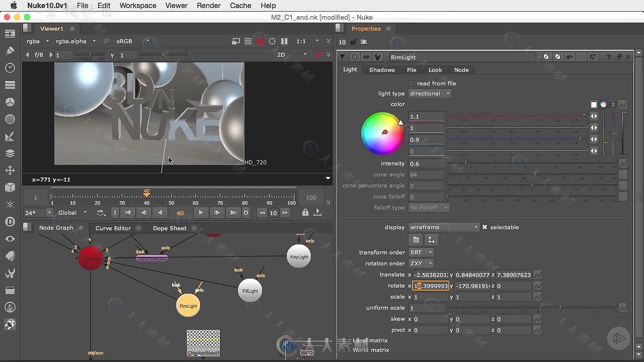Screen dimensions: 644x362
Task: Click the uniform scale slider
Action: click(x=532, y=308)
